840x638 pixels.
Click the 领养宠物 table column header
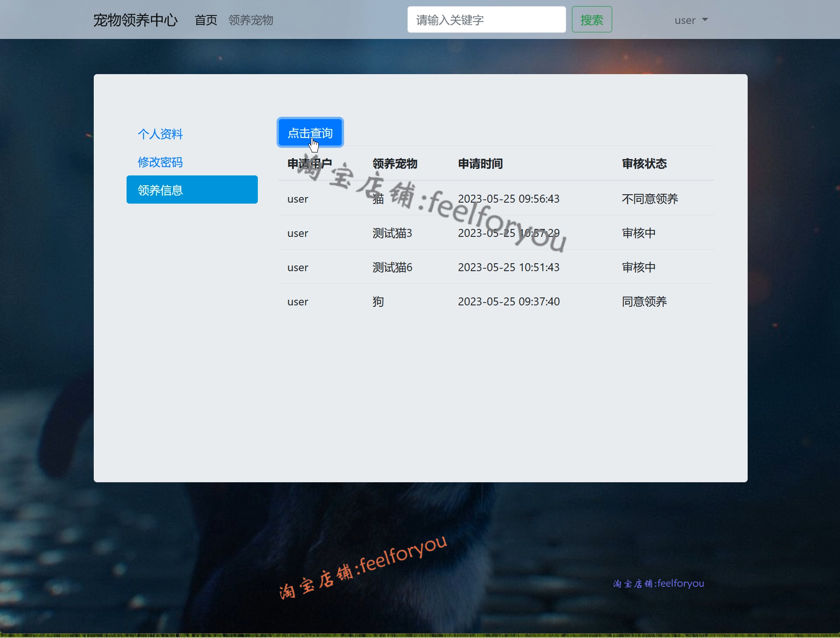point(395,164)
